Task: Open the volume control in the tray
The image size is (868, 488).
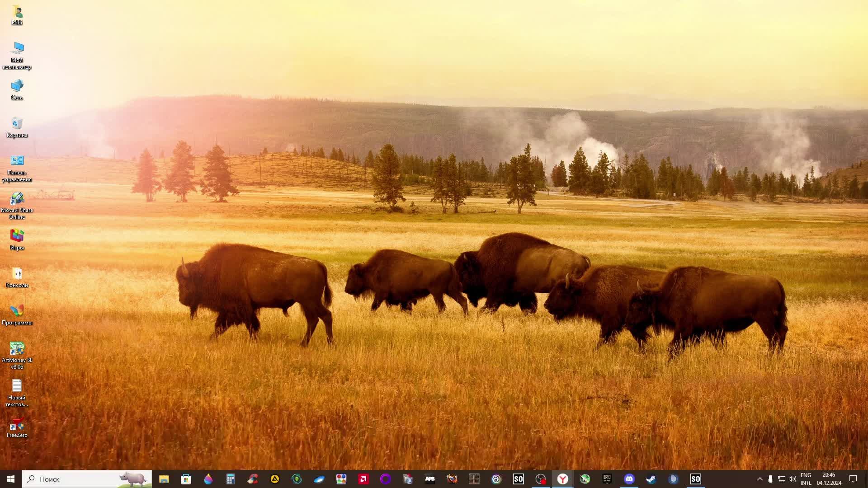Action: (x=793, y=479)
